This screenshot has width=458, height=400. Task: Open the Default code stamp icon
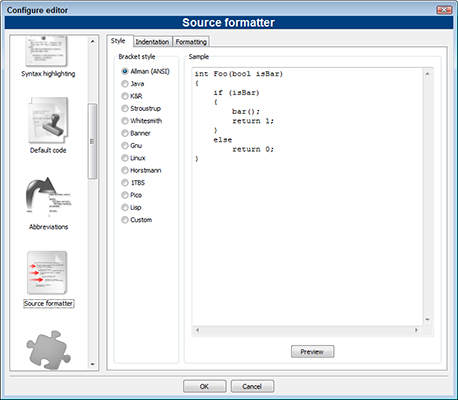[48, 120]
